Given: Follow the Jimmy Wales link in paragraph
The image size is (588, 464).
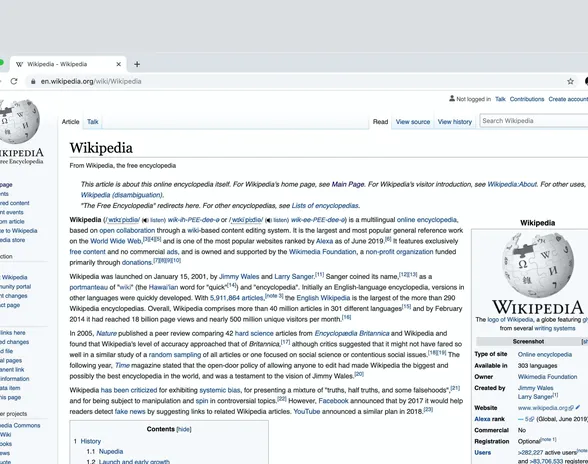Looking at the screenshot, I should pyautogui.click(x=239, y=276).
